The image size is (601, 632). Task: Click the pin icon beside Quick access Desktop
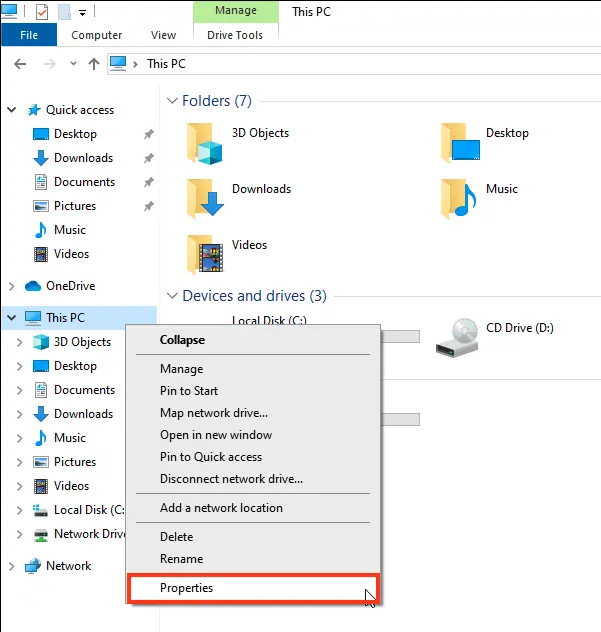[149, 134]
